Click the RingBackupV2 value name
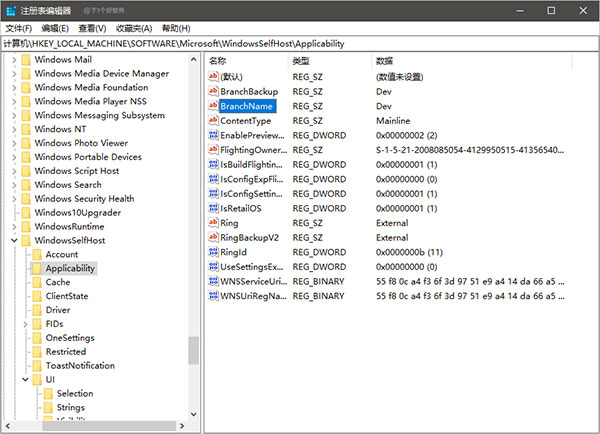 pos(249,238)
